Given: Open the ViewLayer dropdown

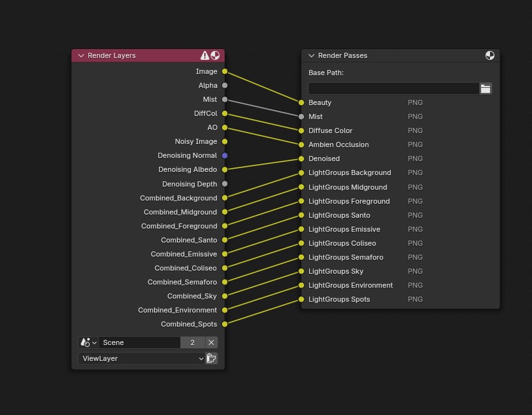Looking at the screenshot, I should 141,358.
